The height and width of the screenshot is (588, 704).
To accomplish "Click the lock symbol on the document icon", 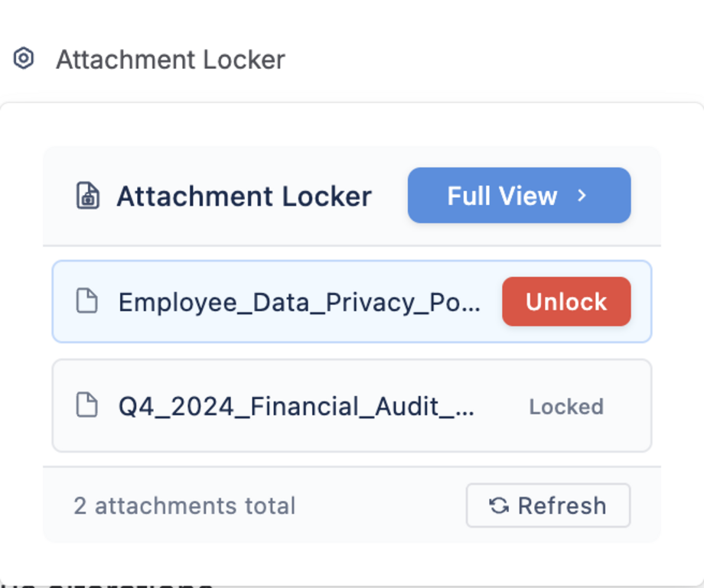I will pos(90,200).
